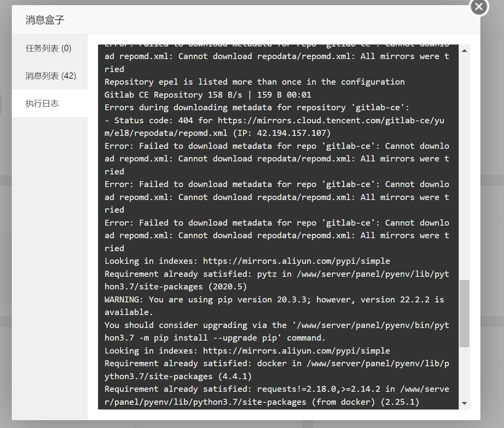This screenshot has width=504, height=428.
Task: Click the 'Repository epel is listed' log line
Action: coord(254,82)
